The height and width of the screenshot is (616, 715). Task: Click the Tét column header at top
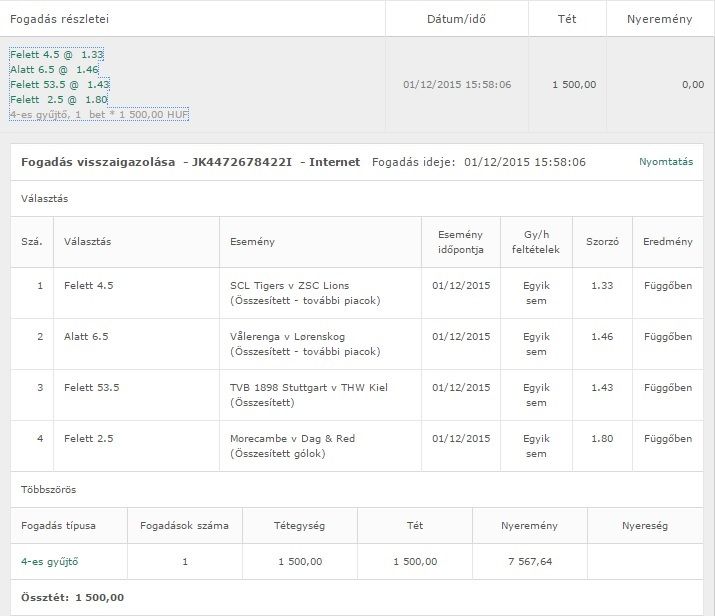[573, 18]
